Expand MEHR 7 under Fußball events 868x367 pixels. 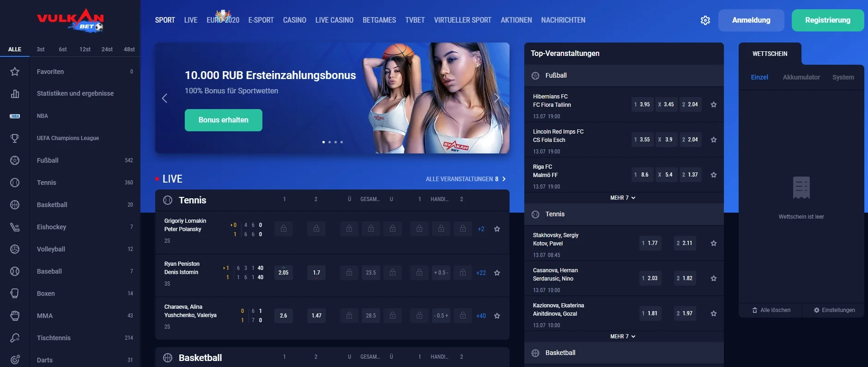[623, 198]
